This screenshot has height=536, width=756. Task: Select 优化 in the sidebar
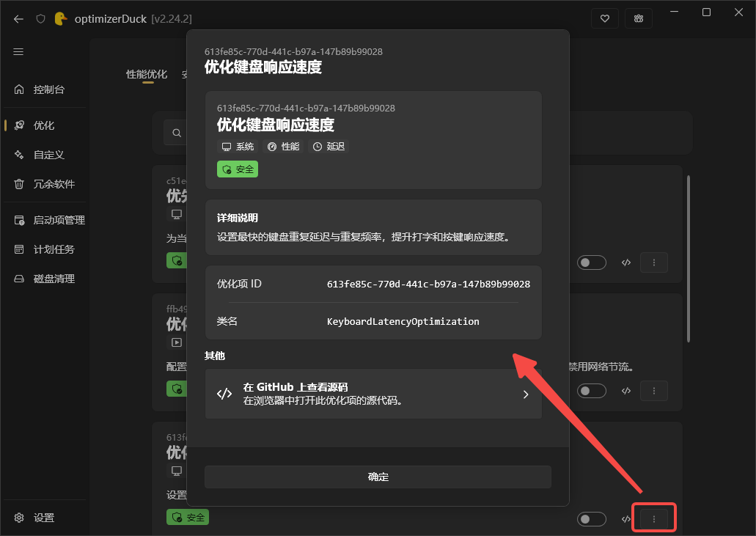(45, 125)
